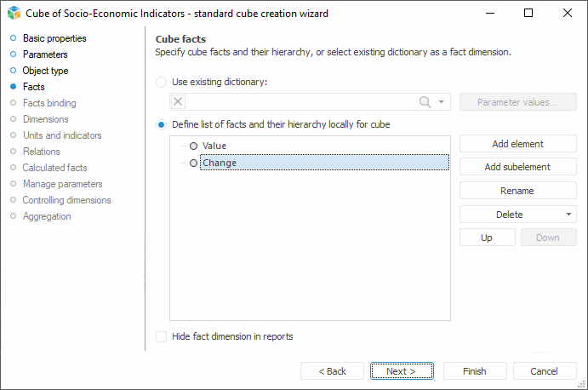Select Define list of facts locally option
This screenshot has height=390, width=588.
pos(162,124)
